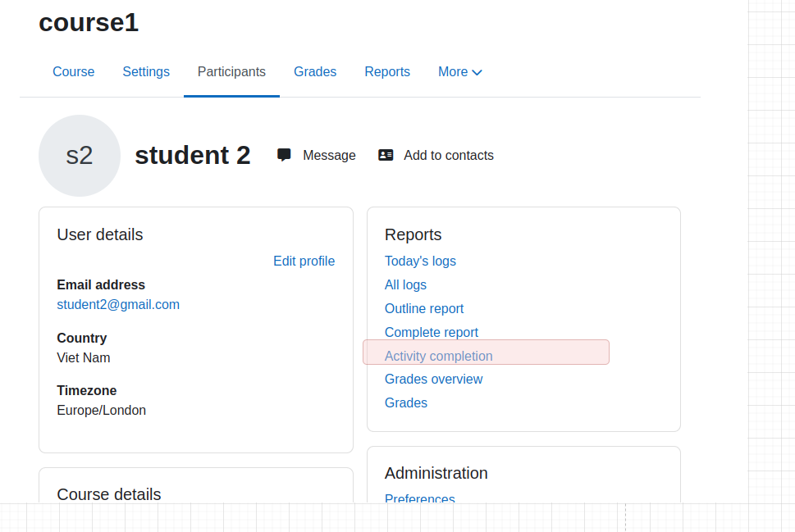This screenshot has height=532, width=795.
Task: Open the All logs link
Action: (x=405, y=284)
